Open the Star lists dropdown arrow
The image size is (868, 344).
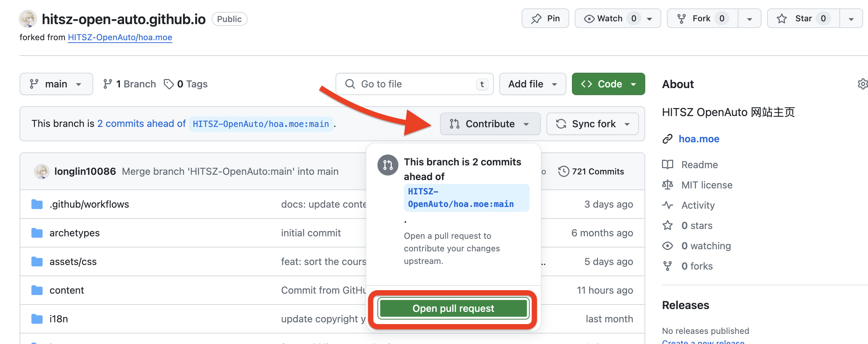[851, 19]
